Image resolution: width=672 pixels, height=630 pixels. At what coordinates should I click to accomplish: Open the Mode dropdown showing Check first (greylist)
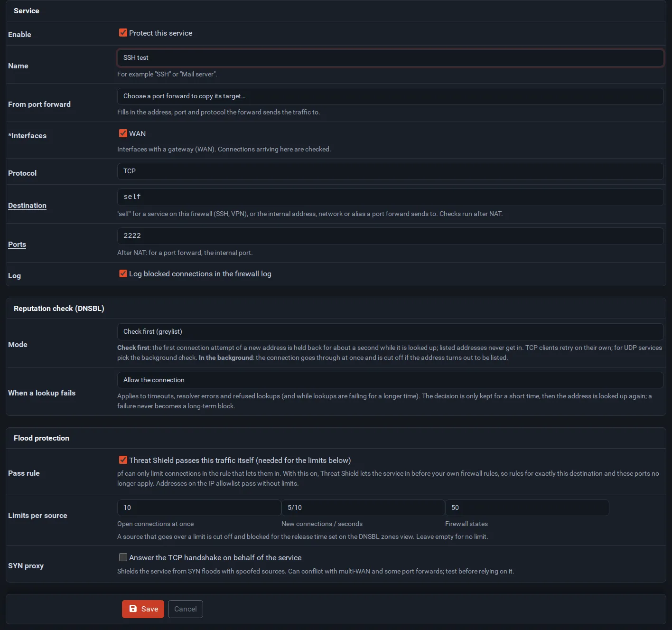click(x=390, y=332)
